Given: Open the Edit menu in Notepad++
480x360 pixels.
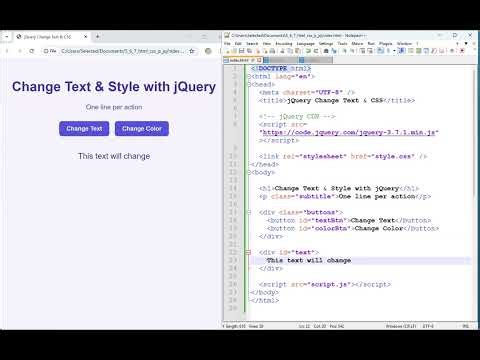Looking at the screenshot, I should tap(238, 44).
